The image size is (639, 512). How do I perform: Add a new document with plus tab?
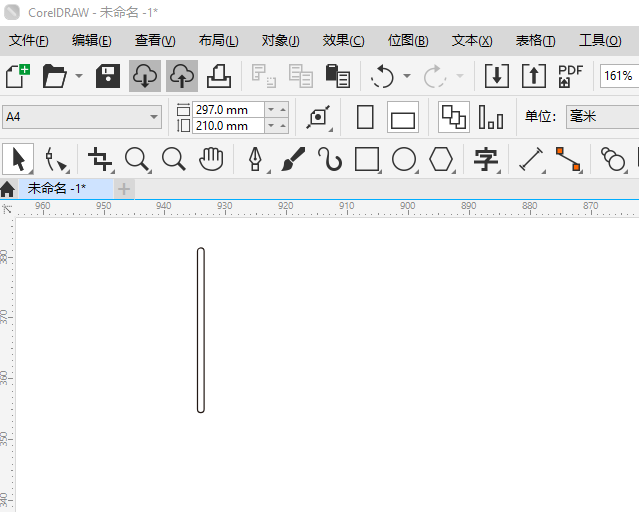pos(124,189)
